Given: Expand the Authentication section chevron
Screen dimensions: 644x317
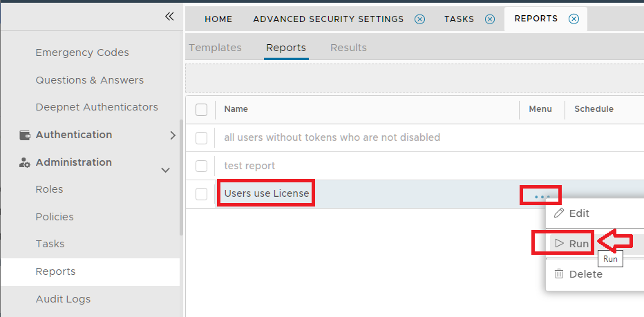Looking at the screenshot, I should pyautogui.click(x=173, y=135).
